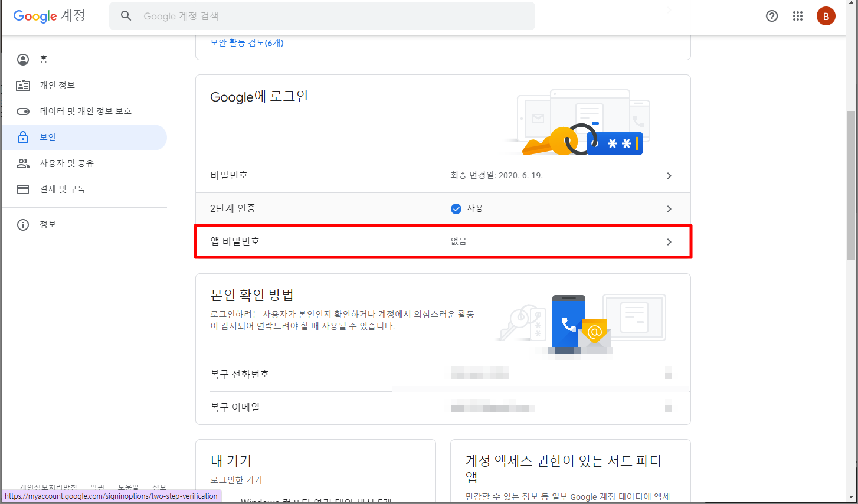This screenshot has height=504, width=858.
Task: Open the 2단계 인증 row
Action: [443, 209]
